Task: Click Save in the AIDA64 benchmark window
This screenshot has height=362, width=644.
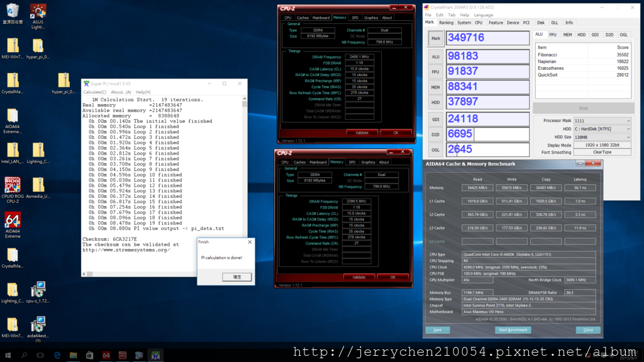Action: [x=438, y=330]
